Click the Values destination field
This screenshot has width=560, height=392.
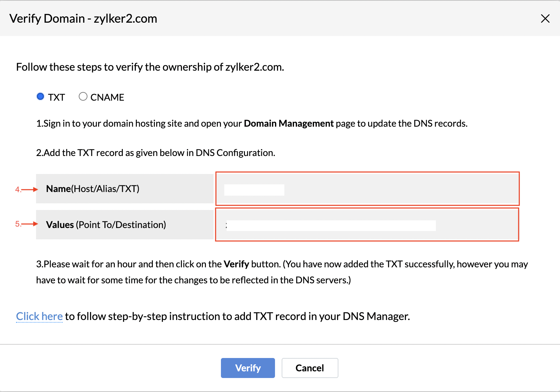tap(367, 225)
